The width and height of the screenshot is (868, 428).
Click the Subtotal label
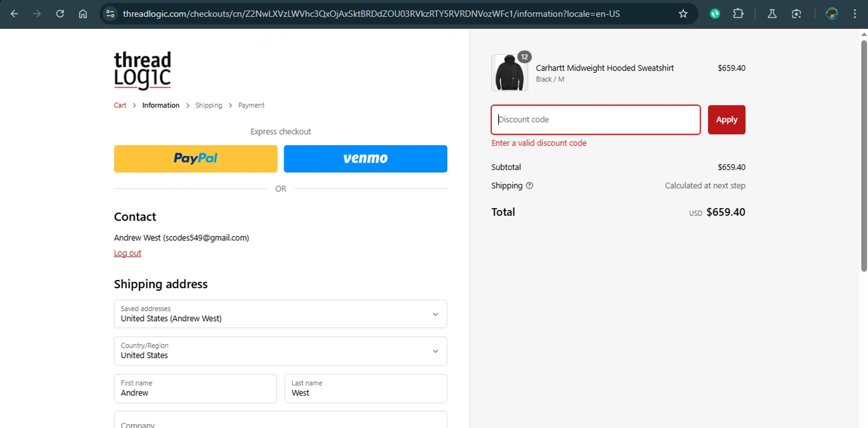tap(506, 167)
